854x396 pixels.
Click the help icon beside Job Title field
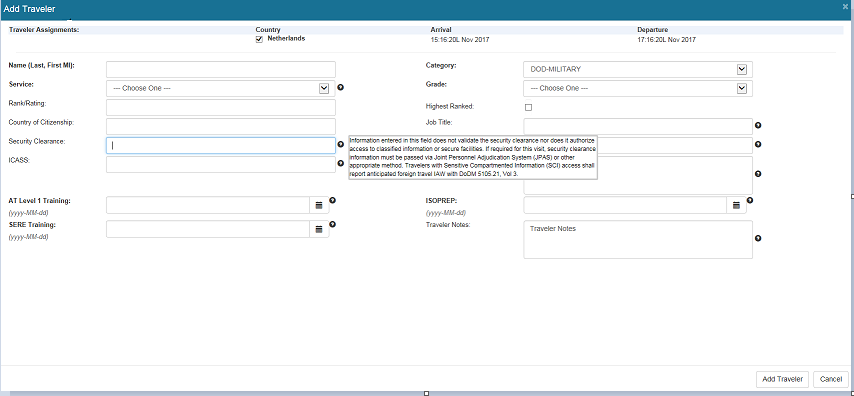point(758,125)
